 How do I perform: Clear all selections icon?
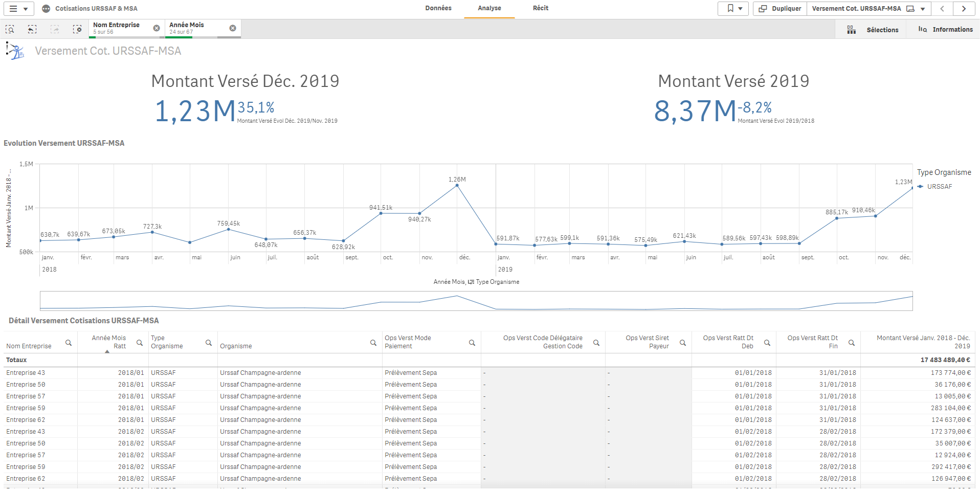pos(77,29)
